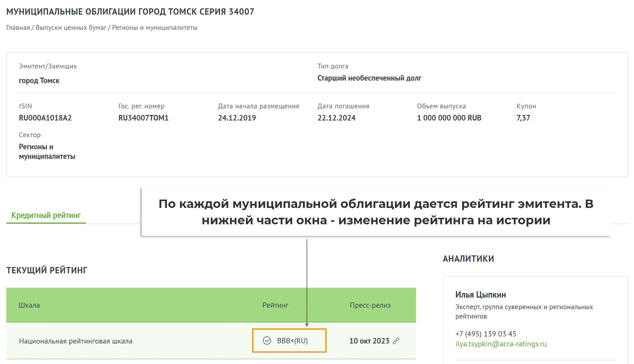Image resolution: width=634 pixels, height=364 pixels.
Task: Click analyst name Илья Цыпкин
Action: [x=480, y=295]
